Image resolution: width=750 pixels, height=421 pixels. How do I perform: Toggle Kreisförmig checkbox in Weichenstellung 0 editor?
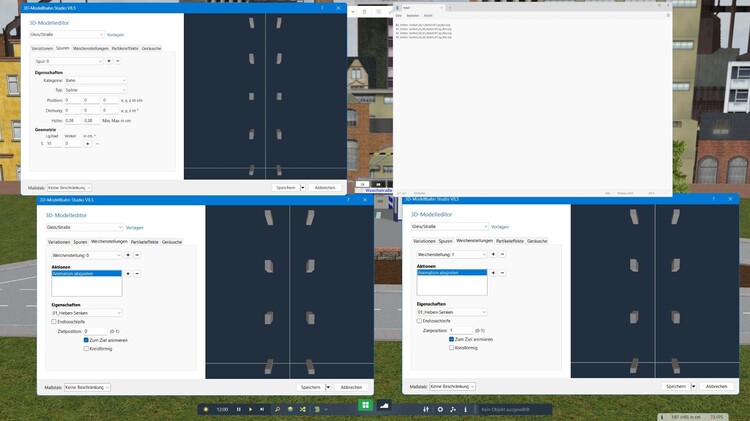click(x=87, y=348)
